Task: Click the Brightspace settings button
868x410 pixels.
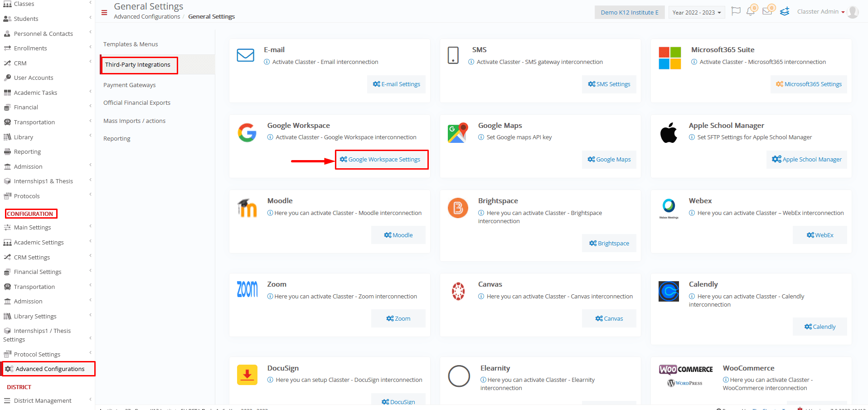Action: point(609,243)
